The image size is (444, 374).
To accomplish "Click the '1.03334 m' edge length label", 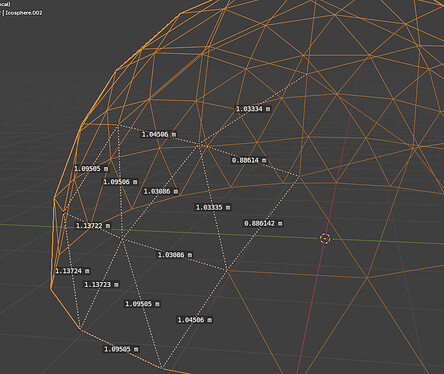I will click(253, 109).
